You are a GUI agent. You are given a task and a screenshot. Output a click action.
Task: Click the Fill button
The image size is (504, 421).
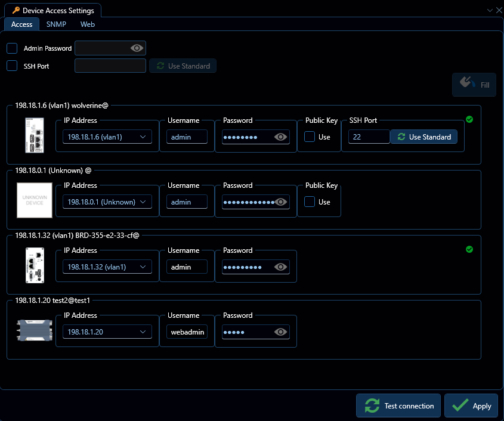click(474, 85)
